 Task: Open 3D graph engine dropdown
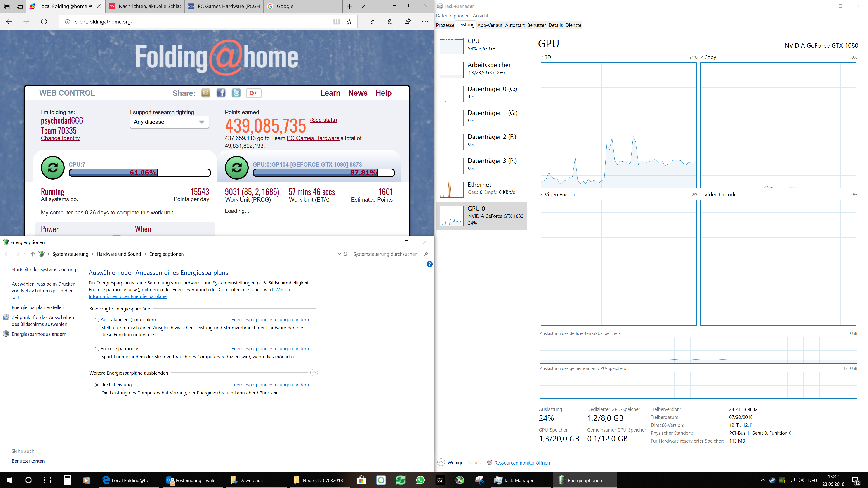point(542,57)
